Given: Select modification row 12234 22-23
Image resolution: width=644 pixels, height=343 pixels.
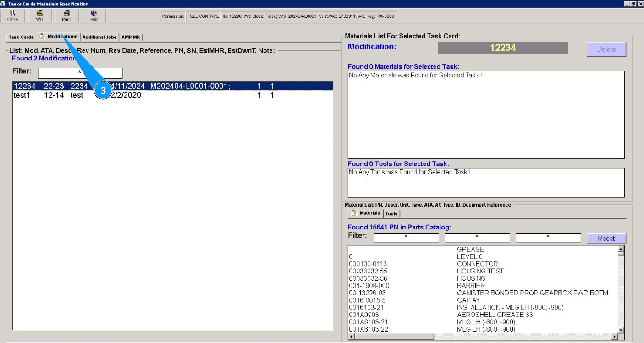Looking at the screenshot, I should point(173,86).
